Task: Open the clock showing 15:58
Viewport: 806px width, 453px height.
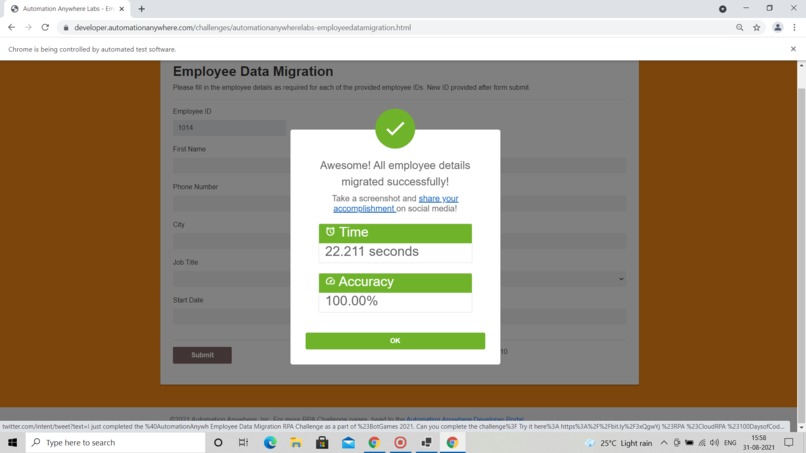Action: pos(759,442)
